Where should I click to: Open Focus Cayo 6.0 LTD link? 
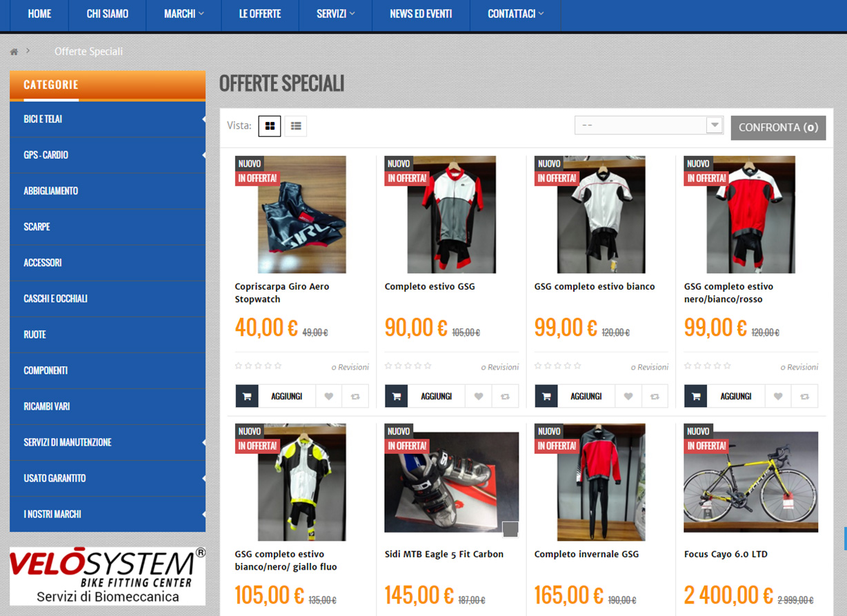726,554
